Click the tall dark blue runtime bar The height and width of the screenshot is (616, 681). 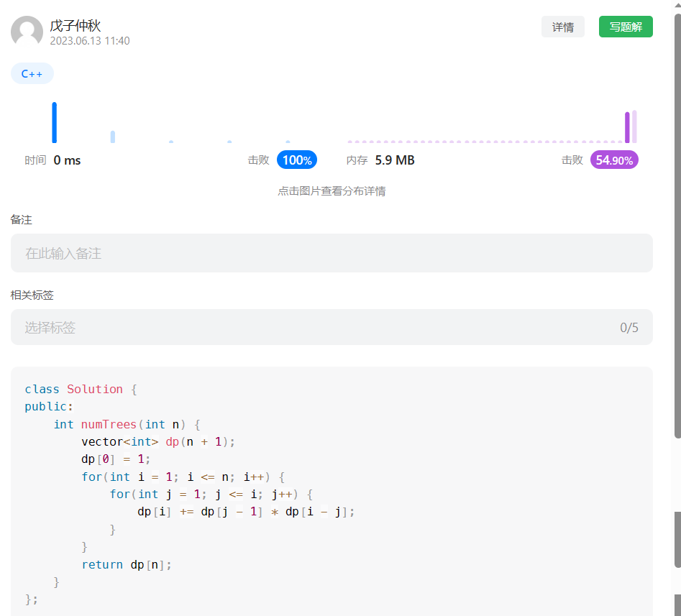[x=54, y=122]
